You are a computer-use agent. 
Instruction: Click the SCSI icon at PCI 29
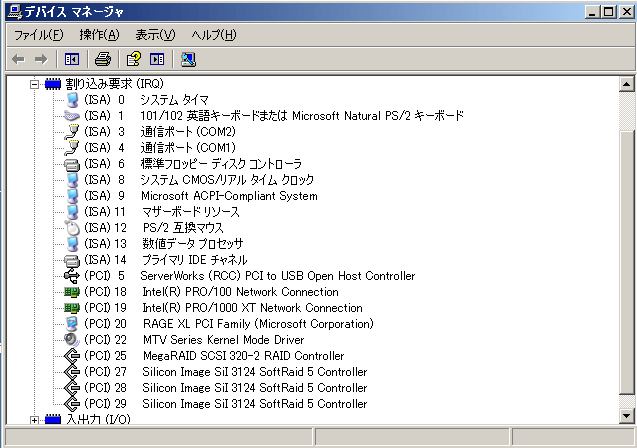click(72, 404)
